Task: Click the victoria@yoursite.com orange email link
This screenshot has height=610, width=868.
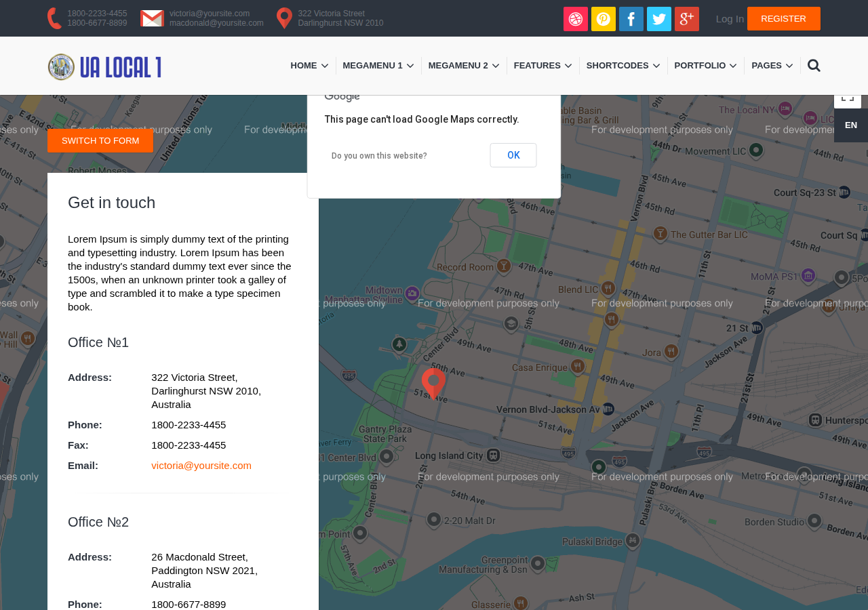Action: point(201,466)
